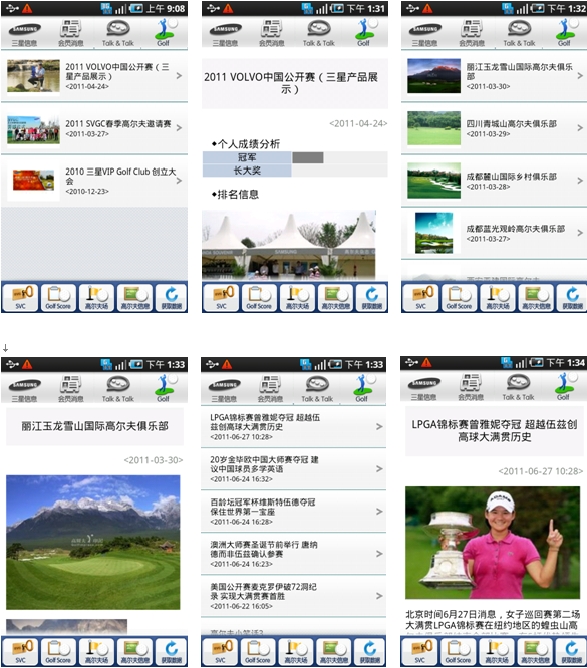The height and width of the screenshot is (668, 587).
Task: Tap LPGA champion trophy photo
Action: tap(492, 542)
